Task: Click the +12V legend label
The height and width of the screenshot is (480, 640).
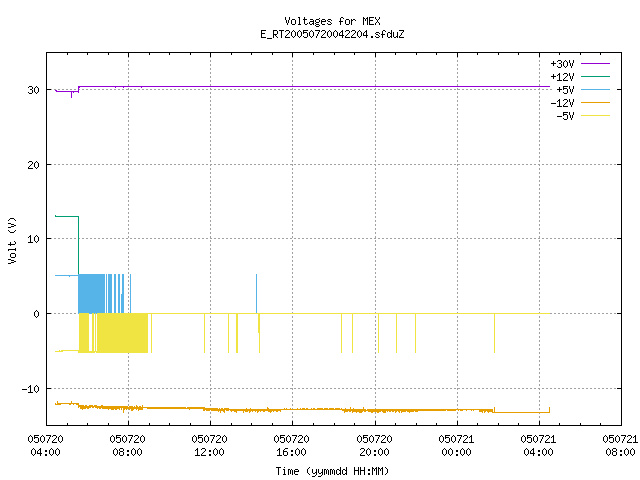Action: (x=562, y=77)
